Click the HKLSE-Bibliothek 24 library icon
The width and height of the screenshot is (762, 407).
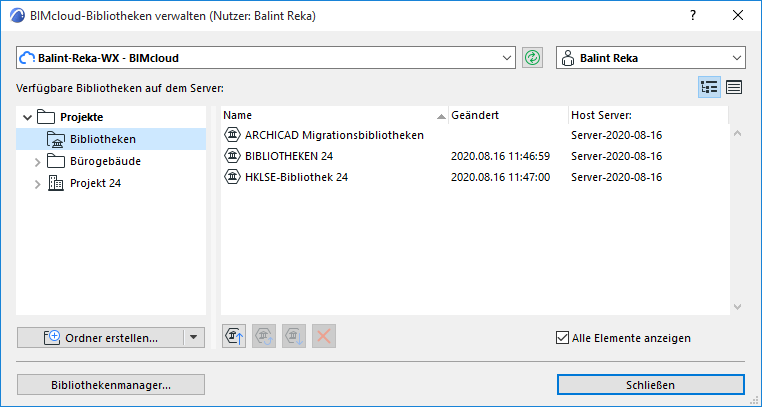click(233, 177)
